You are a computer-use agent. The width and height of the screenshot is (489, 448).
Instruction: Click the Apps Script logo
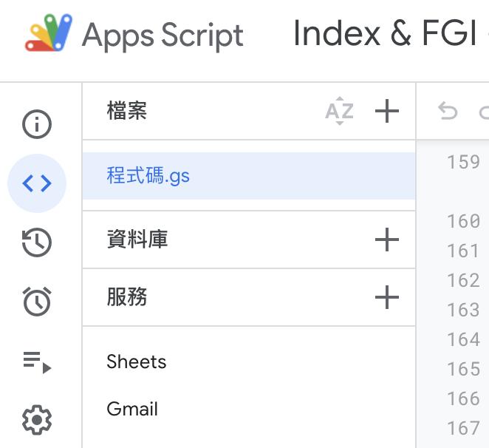tap(49, 35)
